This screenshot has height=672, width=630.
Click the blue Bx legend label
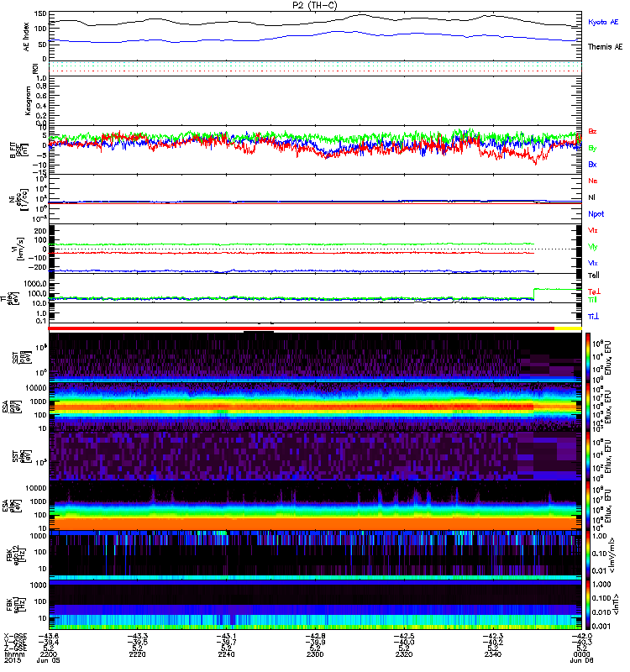pyautogui.click(x=592, y=165)
